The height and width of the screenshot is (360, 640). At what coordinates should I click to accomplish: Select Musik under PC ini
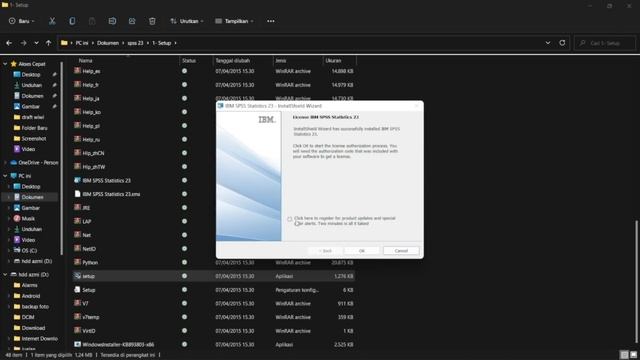28,218
